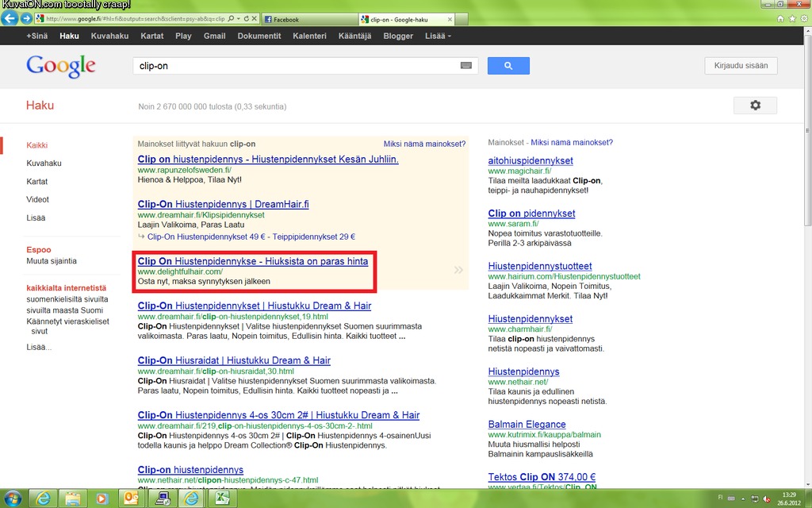812x508 pixels.
Task: Switch to the Facebook browser tab
Action: [x=308, y=19]
